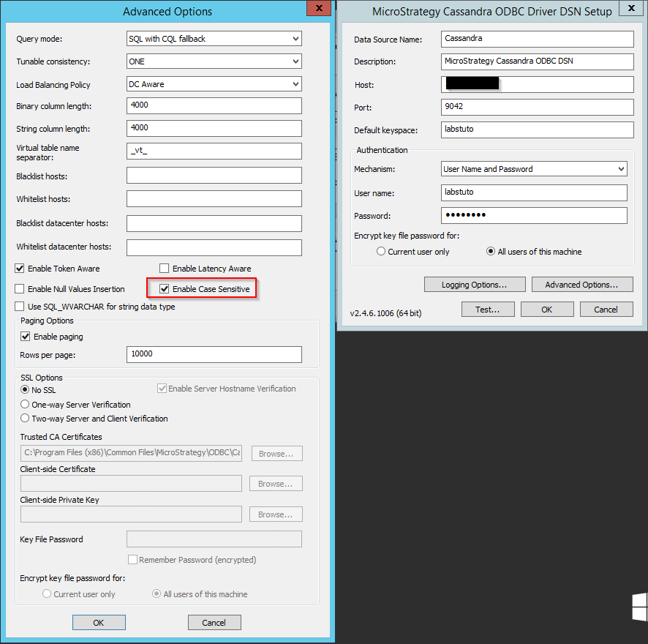Viewport: 648px width, 644px height.
Task: Select Current user only in DSN Setup
Action: pos(381,252)
